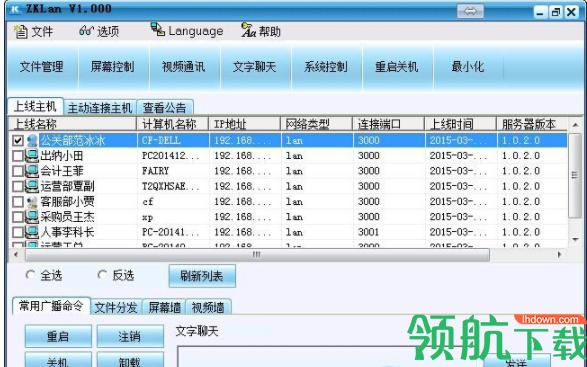The image size is (587, 367).
Task: Click the 文件 menu document icon
Action: click(x=21, y=31)
